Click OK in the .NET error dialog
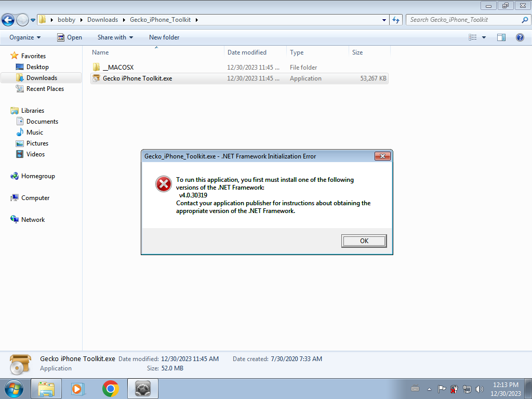Viewport: 532px width, 399px height. 364,241
